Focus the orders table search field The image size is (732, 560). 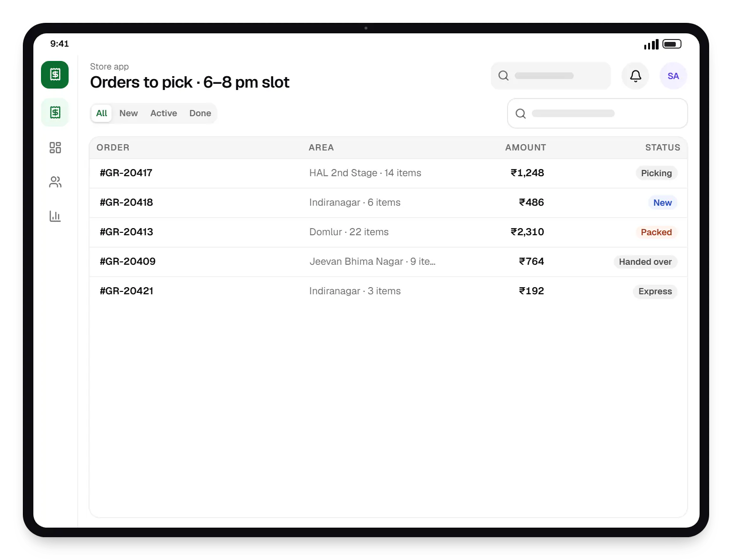click(598, 113)
